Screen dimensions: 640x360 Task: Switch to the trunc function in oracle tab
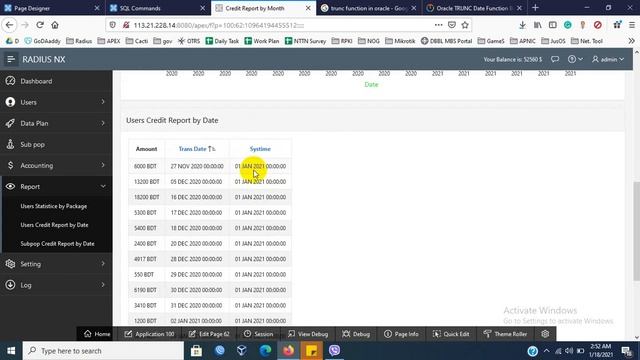369,8
